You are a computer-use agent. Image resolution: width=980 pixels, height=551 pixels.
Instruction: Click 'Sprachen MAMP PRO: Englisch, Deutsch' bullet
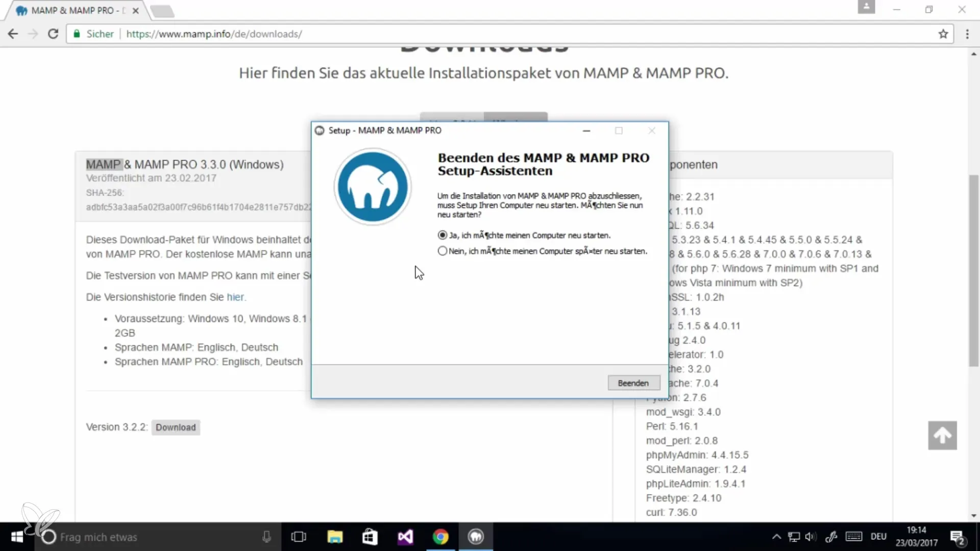tap(209, 362)
